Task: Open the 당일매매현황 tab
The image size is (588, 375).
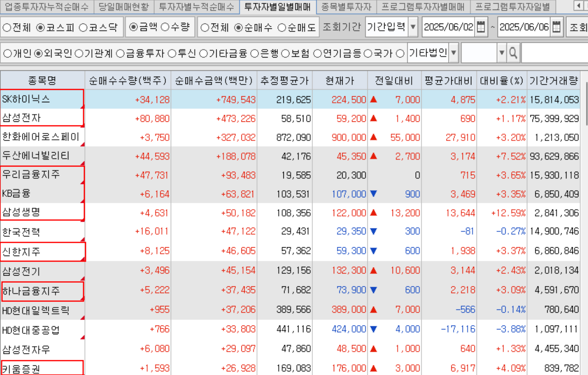Action: tap(124, 6)
